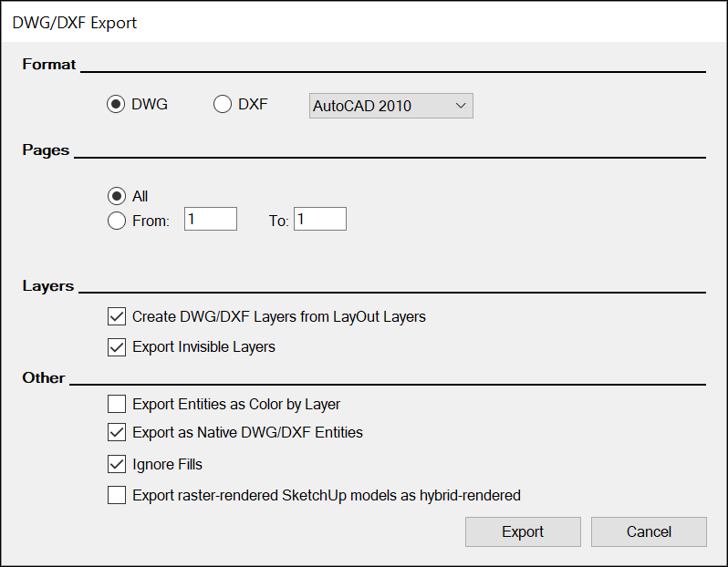Click the From page number field
Image resolution: width=728 pixels, height=567 pixels.
point(211,219)
